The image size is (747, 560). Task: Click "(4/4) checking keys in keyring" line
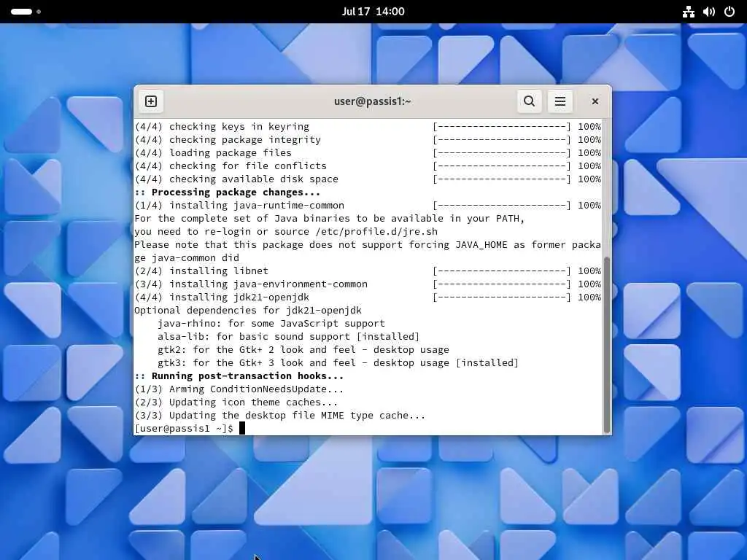368,127
